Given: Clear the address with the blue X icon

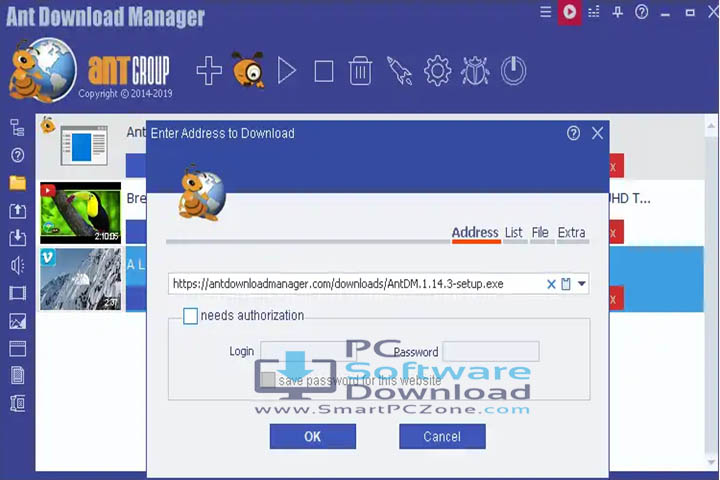Looking at the screenshot, I should point(551,284).
